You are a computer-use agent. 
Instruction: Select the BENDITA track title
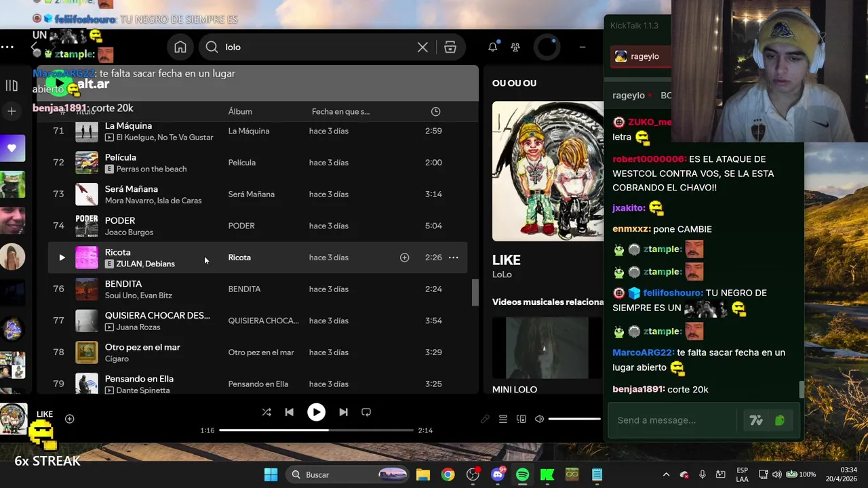(x=123, y=284)
